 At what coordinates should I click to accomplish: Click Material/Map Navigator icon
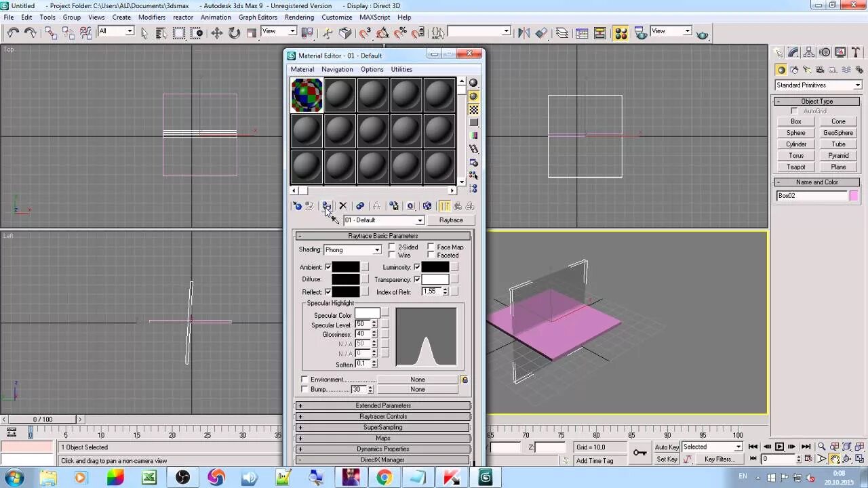pos(473,188)
